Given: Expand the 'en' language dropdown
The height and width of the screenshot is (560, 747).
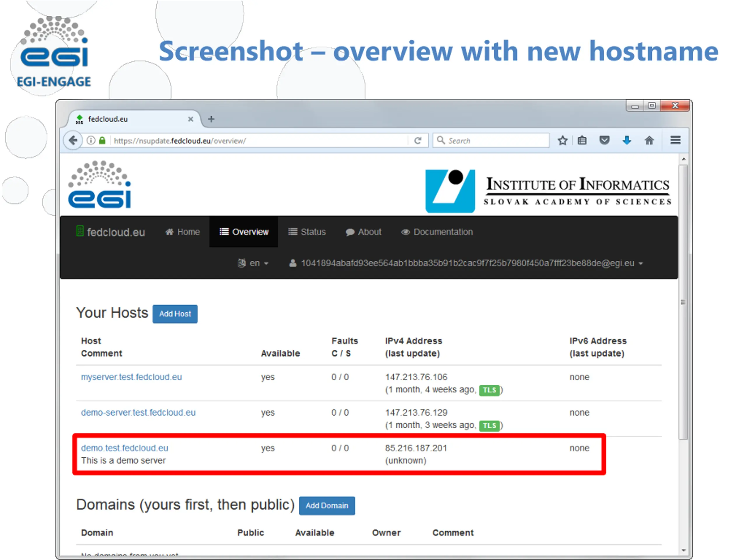Looking at the screenshot, I should [x=253, y=263].
